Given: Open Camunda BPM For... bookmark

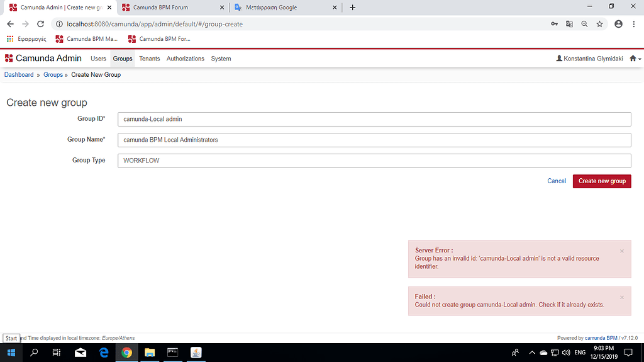Looking at the screenshot, I should 159,38.
